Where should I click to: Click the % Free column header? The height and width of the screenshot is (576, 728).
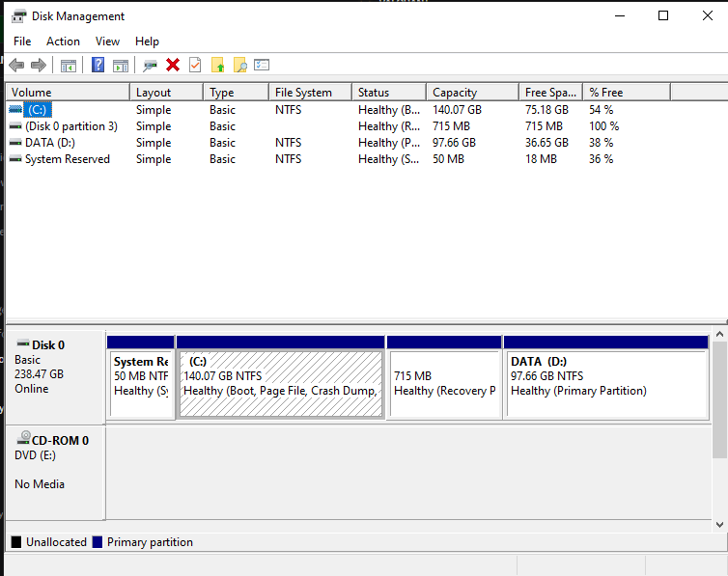click(606, 93)
